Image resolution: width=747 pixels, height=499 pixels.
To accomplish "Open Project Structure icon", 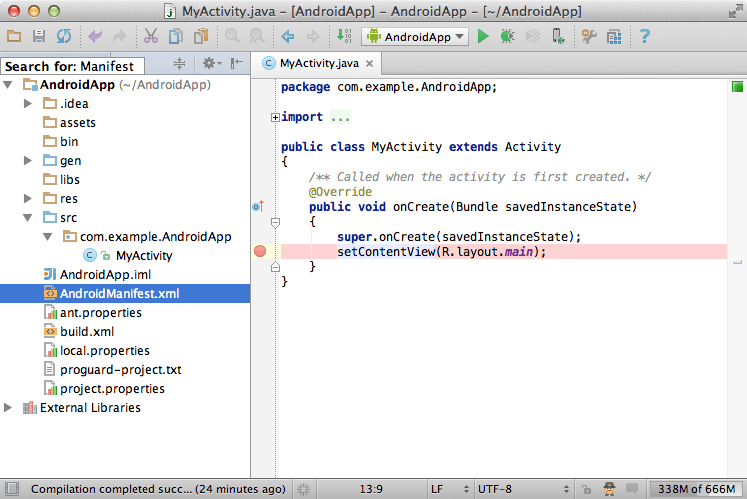I will (614, 36).
